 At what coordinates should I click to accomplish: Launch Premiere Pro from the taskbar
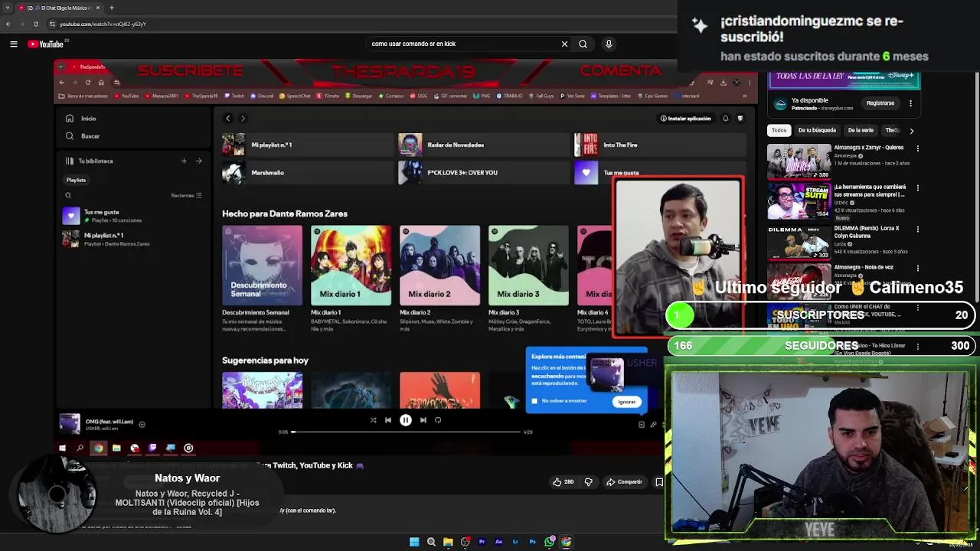click(x=482, y=542)
